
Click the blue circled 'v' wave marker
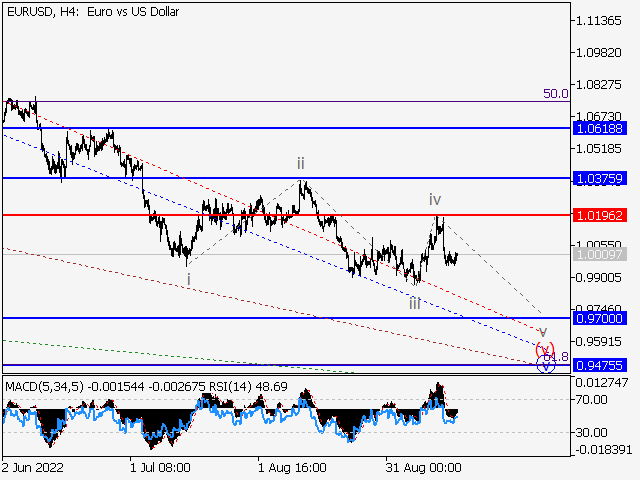tap(546, 364)
